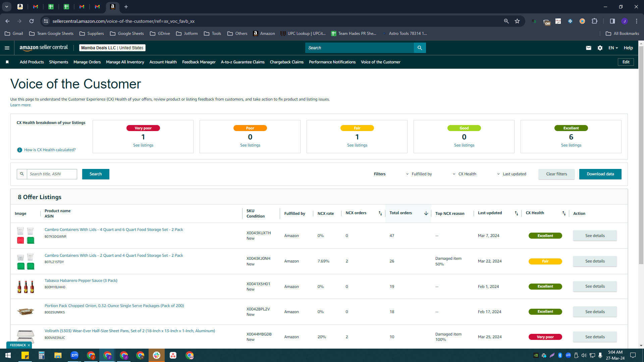Click the info icon beside CX Health calculated
Viewport: 644px width, 362px height.
[x=19, y=150]
